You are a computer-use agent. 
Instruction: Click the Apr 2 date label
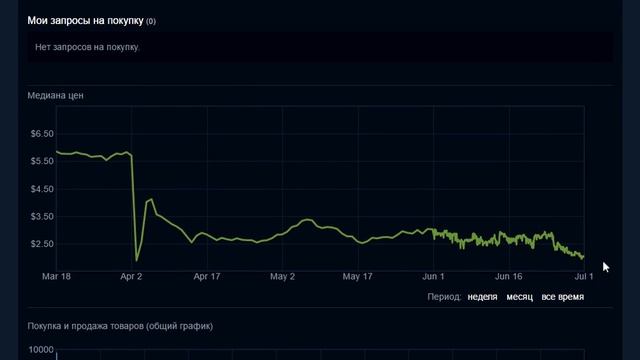[x=131, y=276]
